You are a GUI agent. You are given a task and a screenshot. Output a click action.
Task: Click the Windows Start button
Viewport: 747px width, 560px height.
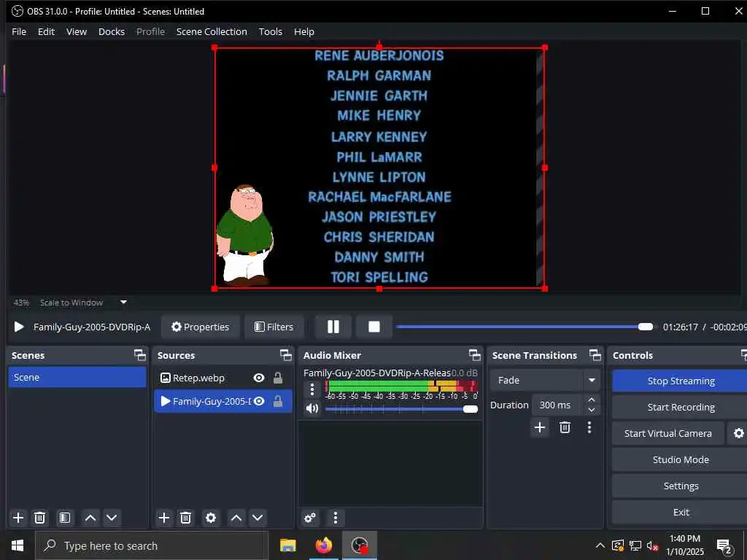[x=18, y=545]
